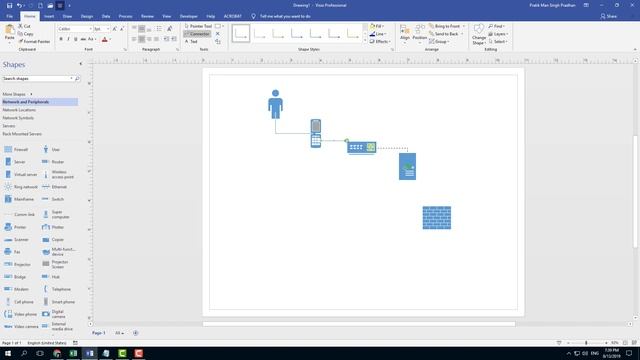The width and height of the screenshot is (640, 360).
Task: Open the Layers dropdown
Action: [x=498, y=34]
